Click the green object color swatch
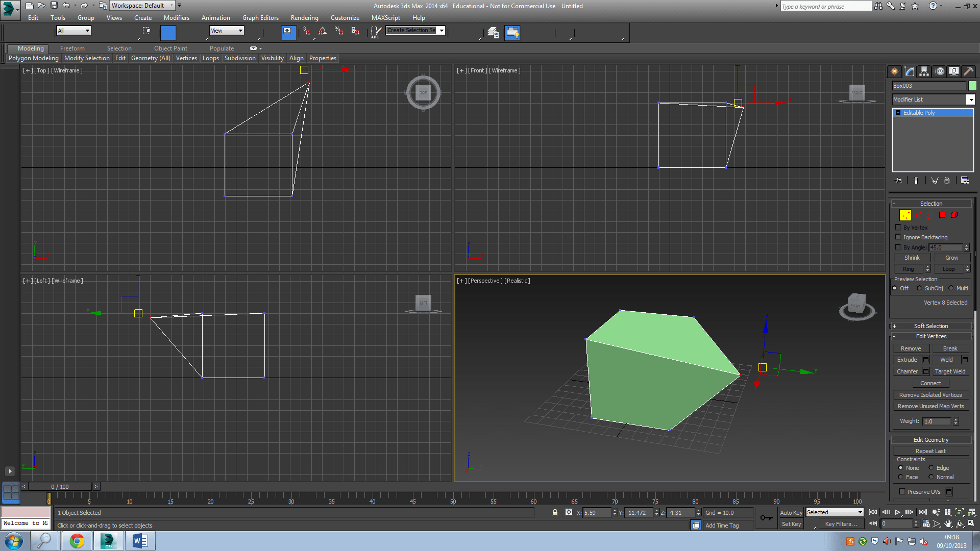 point(972,86)
